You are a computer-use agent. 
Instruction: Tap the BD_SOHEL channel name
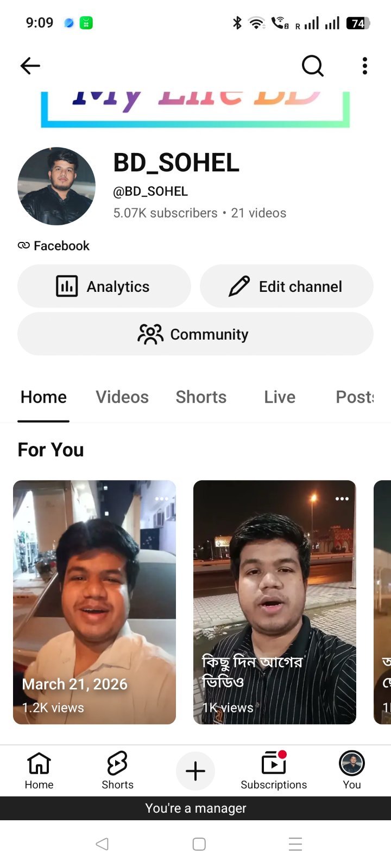tap(176, 163)
